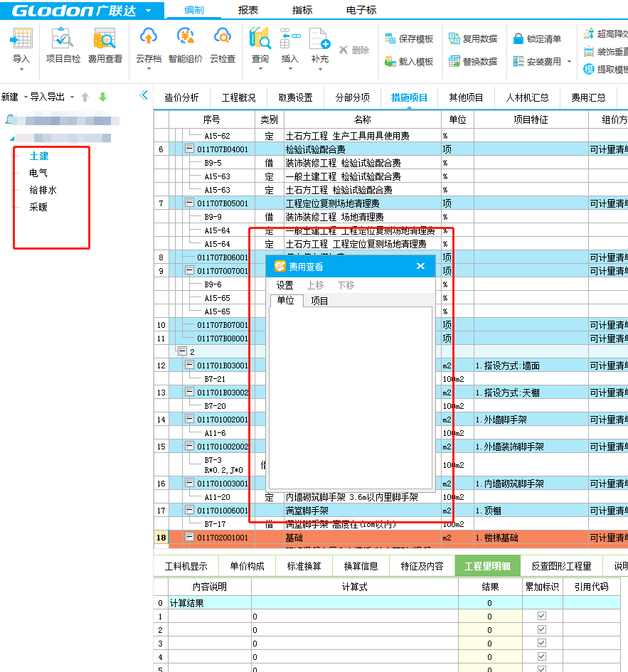628x672 pixels.
Task: Move item down with green down arrow
Action: 102,97
